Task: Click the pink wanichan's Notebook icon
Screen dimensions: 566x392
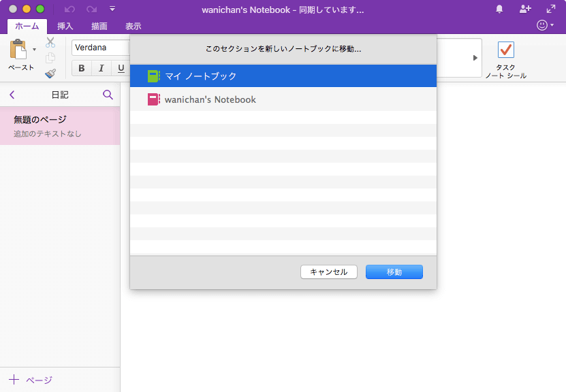Action: click(154, 99)
